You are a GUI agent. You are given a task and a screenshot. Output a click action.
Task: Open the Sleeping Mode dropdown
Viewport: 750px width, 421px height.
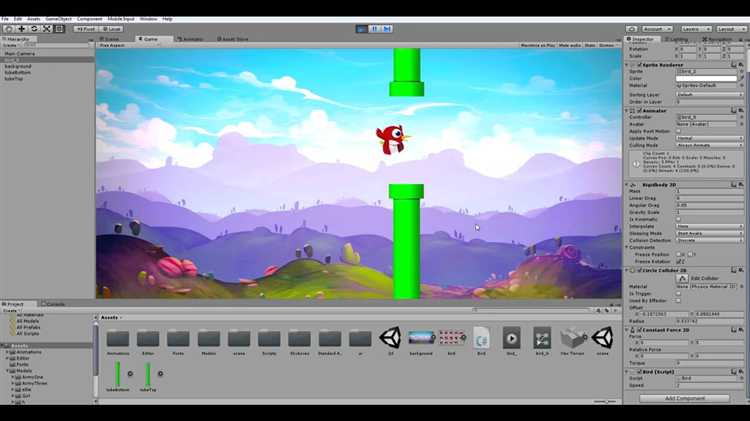(x=710, y=233)
